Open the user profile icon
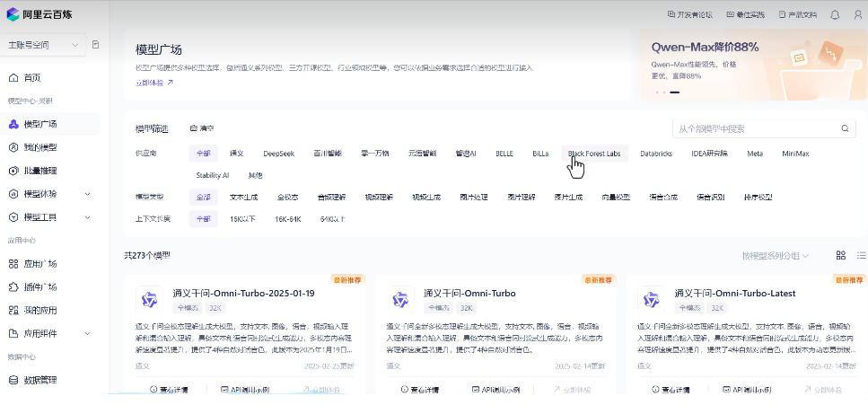868x414 pixels. (858, 15)
